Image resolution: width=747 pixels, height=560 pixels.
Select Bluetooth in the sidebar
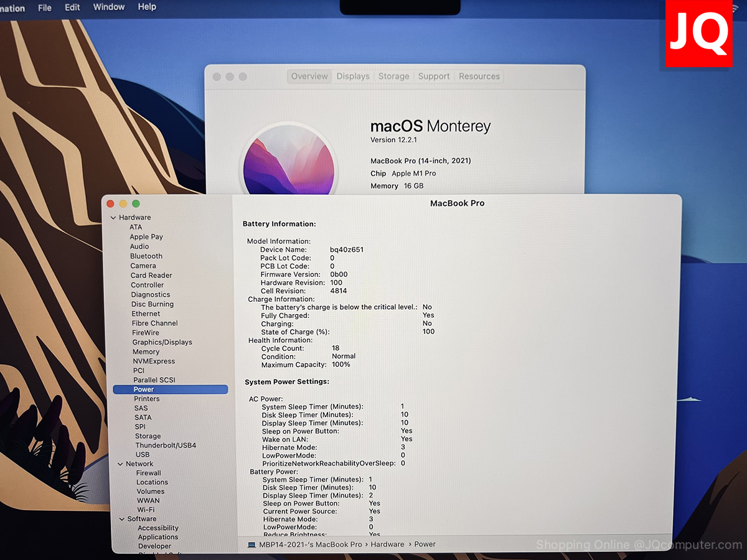pyautogui.click(x=146, y=256)
